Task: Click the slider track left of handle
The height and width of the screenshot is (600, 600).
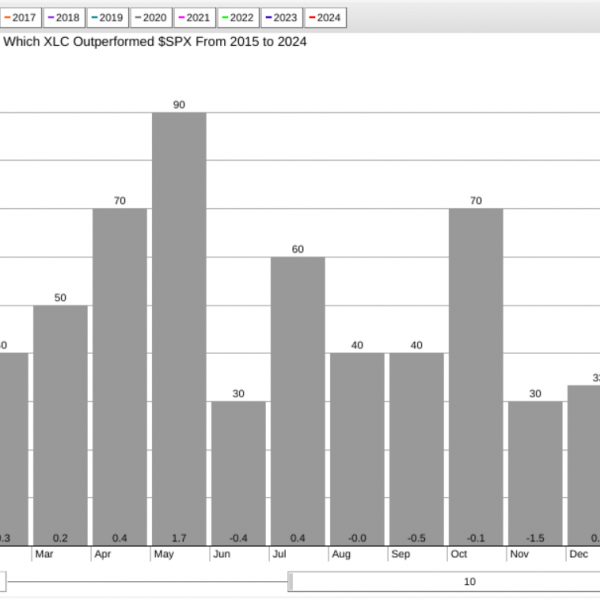Action: coord(147,582)
